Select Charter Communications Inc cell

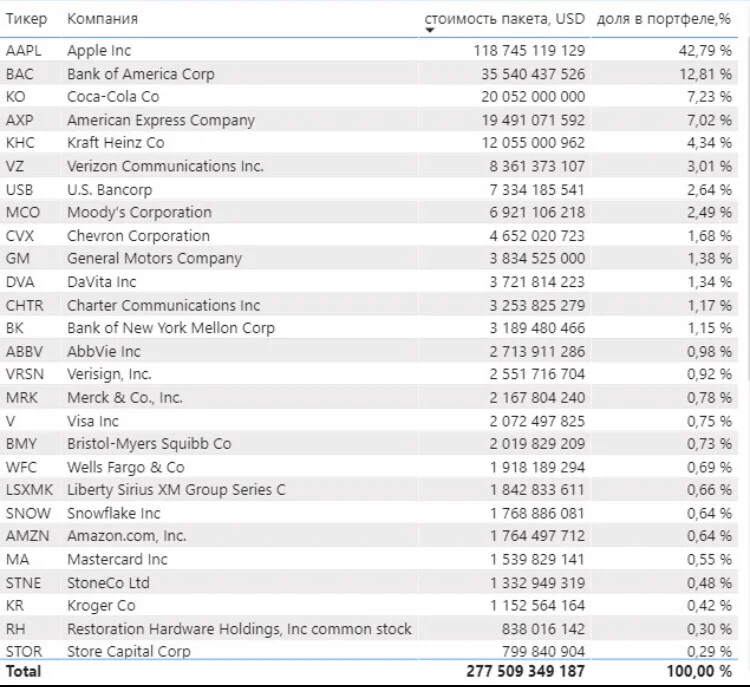pos(164,305)
